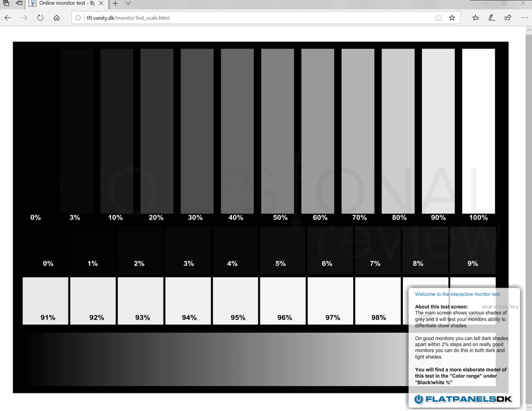Screen dimensions: 532x411
Task: Click the 100% white bar
Action: pos(478,131)
